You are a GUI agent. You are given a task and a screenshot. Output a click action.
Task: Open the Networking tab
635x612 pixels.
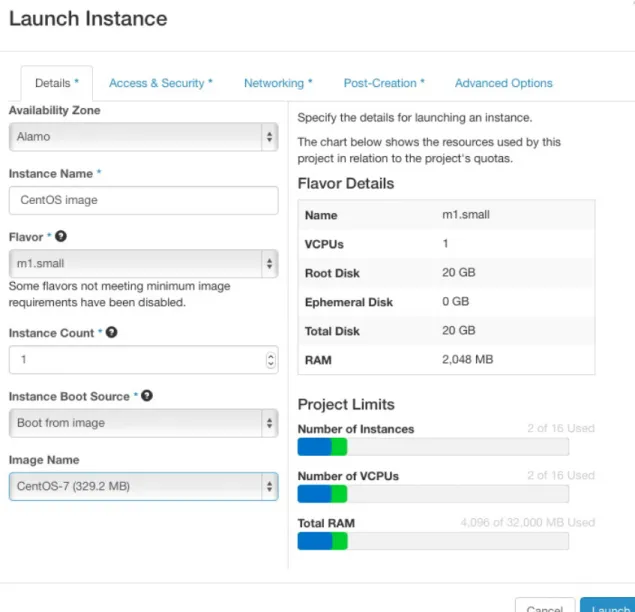click(x=278, y=83)
